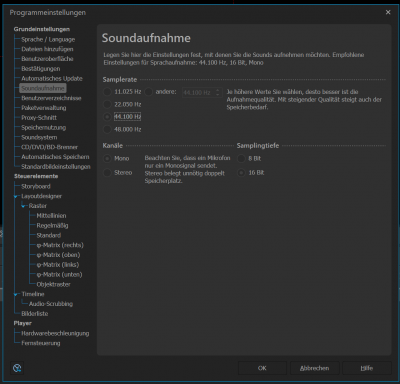
Task: Select the Layoutdesigner tree label
Action: coord(41,196)
